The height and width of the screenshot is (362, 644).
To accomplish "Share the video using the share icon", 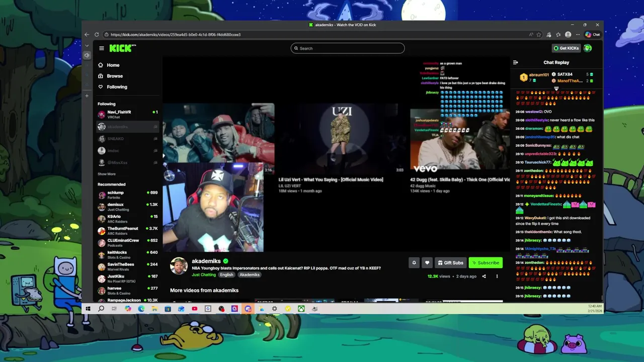I will [484, 276].
